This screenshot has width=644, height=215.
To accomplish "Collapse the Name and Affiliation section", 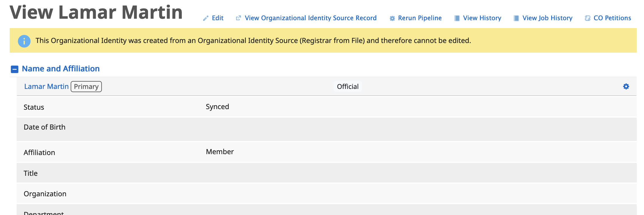I will [x=15, y=69].
